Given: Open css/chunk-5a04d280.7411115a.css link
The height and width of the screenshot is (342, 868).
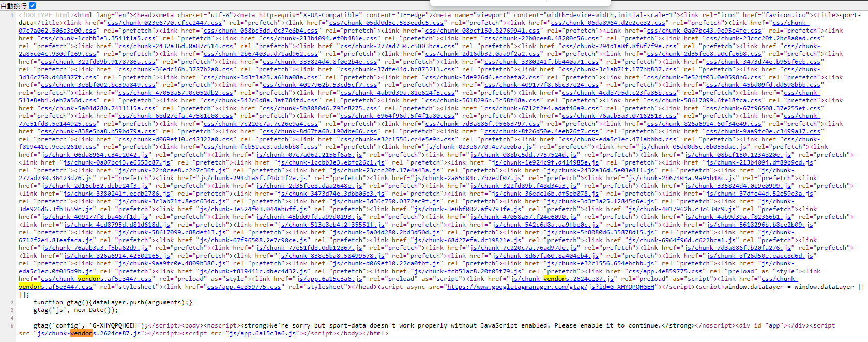Looking at the screenshot, I should pyautogui.click(x=98, y=108).
